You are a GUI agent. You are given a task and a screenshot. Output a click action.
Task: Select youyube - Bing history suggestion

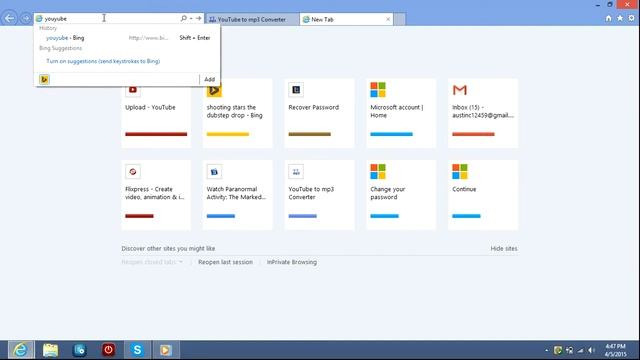(x=127, y=38)
